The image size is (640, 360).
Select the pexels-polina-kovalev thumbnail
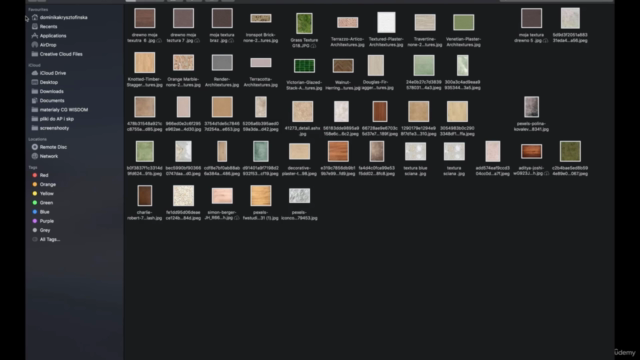531,107
